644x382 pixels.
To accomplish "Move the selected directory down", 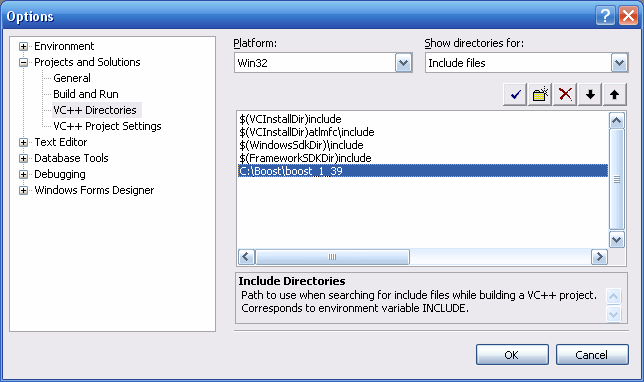I will coord(590,94).
